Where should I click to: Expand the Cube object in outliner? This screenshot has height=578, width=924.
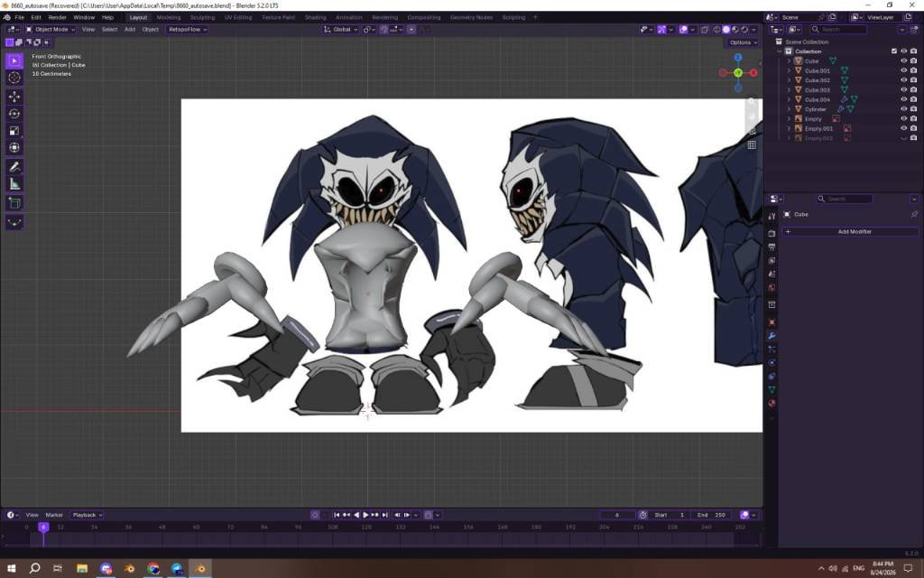click(789, 61)
